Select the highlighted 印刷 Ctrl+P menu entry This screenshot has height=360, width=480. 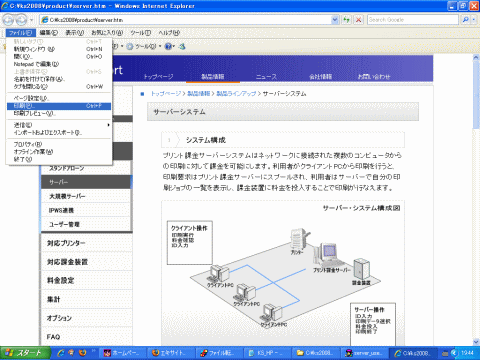(x=59, y=106)
